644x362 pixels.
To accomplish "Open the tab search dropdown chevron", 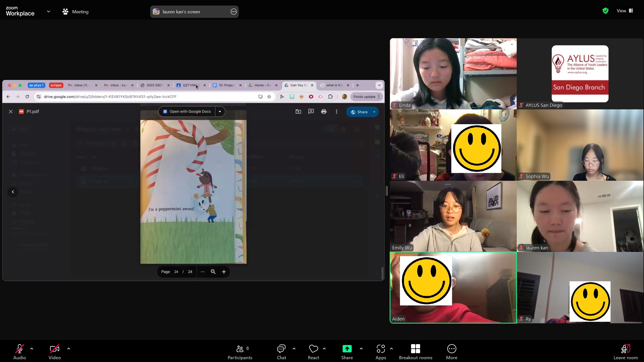I will coord(379,85).
